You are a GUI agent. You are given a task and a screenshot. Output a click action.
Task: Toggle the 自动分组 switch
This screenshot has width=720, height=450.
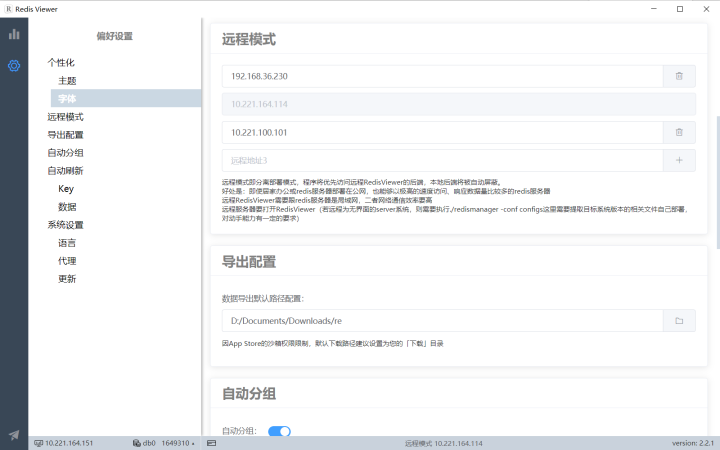[x=279, y=431]
